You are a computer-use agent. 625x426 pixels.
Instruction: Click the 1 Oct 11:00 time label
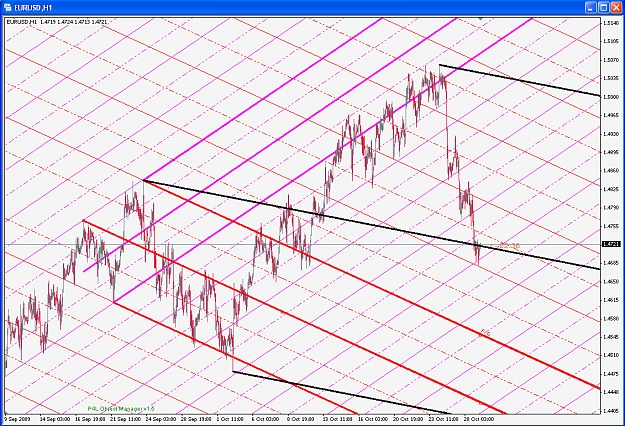230,419
